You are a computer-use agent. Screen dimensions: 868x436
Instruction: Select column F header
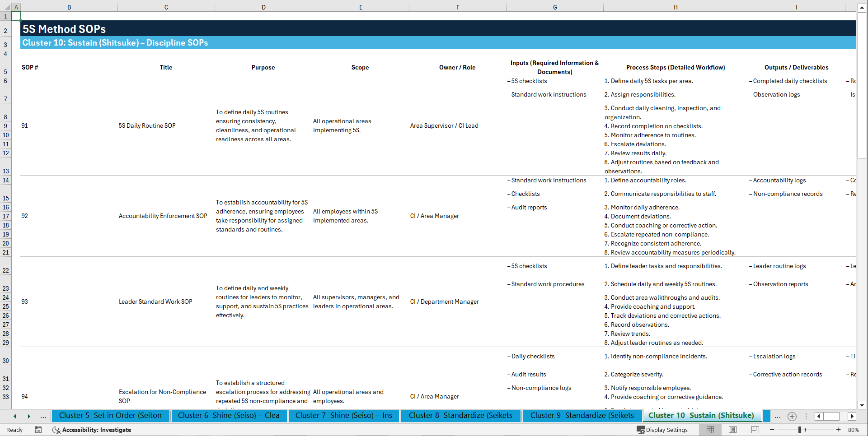click(x=458, y=7)
